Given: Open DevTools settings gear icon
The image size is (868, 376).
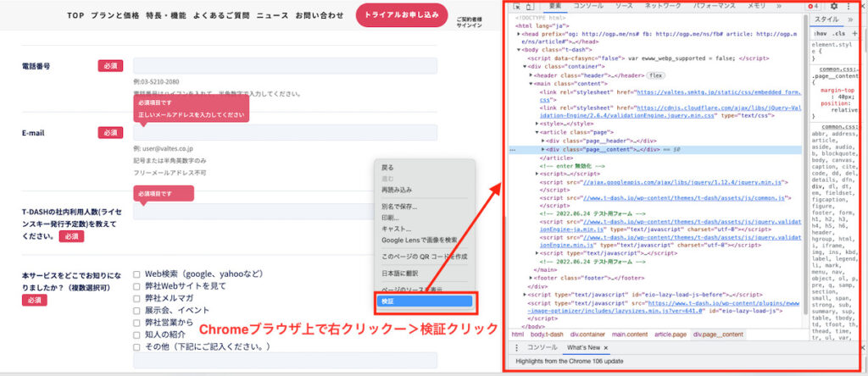Looking at the screenshot, I should click(833, 6).
